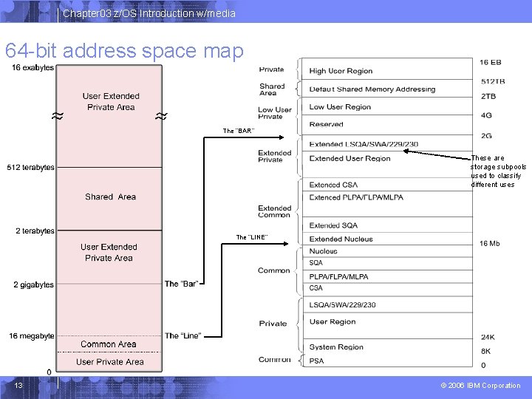Click the User Private Area block
Screen dimensions: 532x399
[109, 362]
